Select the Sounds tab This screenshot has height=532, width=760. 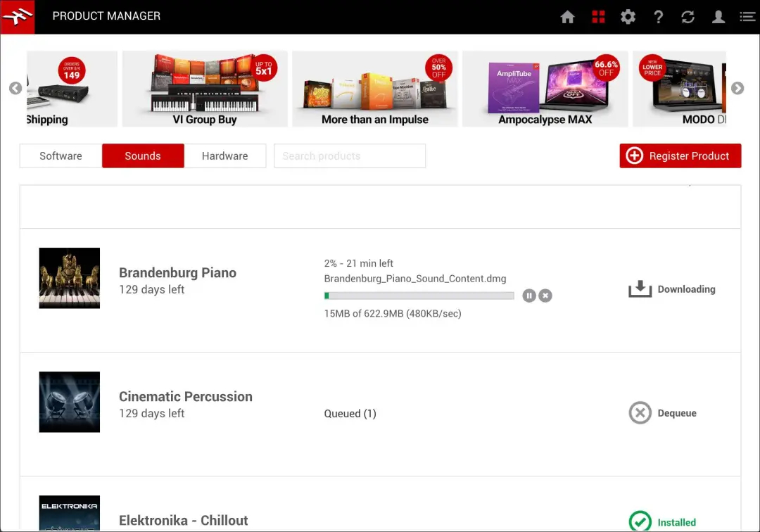tap(143, 156)
